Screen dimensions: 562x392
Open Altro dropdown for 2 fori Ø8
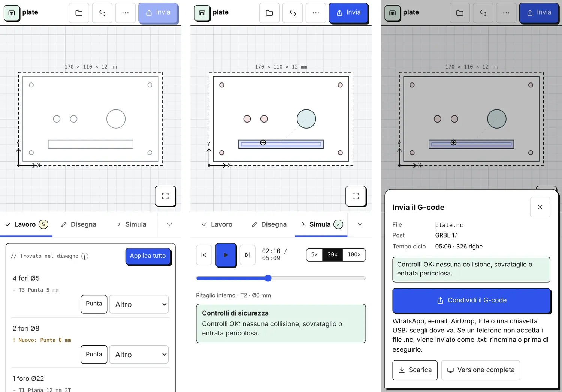(x=139, y=355)
